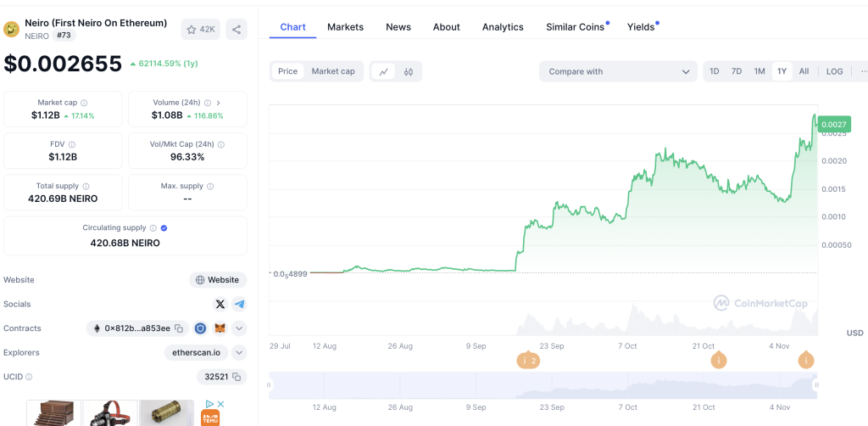Copy the UCID 32521 value
The width and height of the screenshot is (868, 426).
coord(236,378)
